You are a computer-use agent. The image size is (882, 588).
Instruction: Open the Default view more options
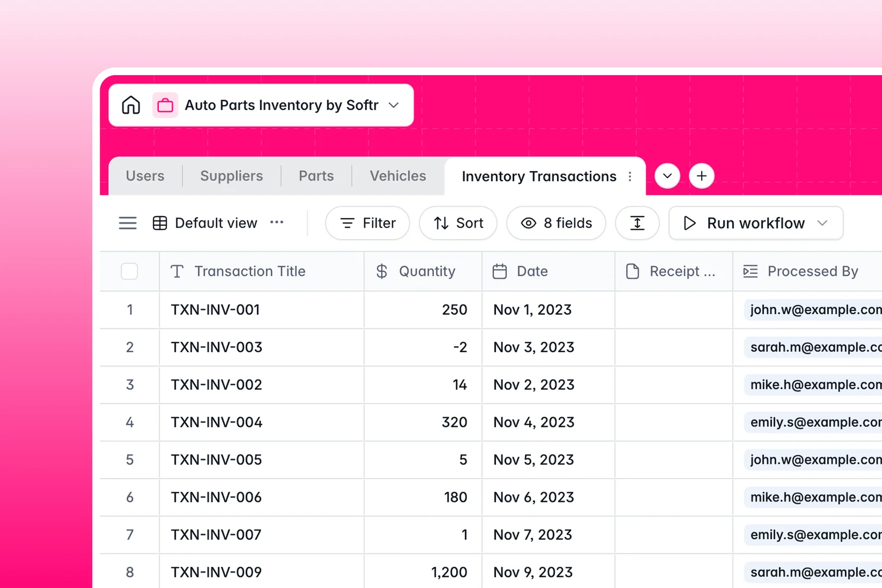pos(277,222)
